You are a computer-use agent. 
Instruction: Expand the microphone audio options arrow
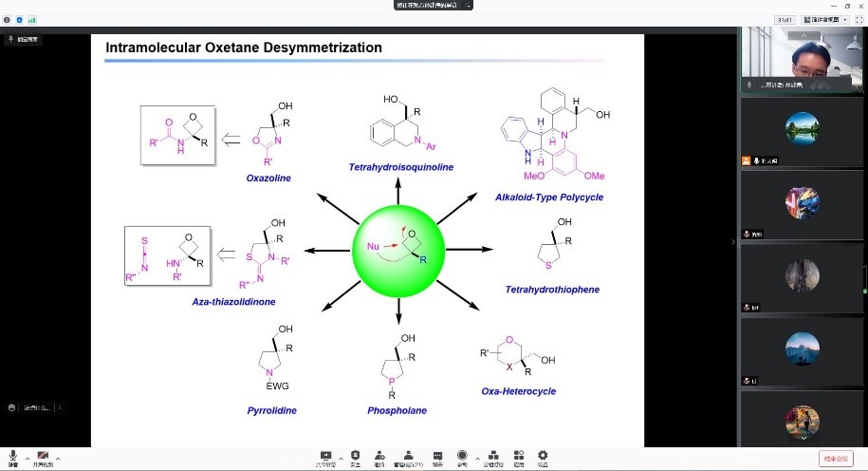(28, 457)
